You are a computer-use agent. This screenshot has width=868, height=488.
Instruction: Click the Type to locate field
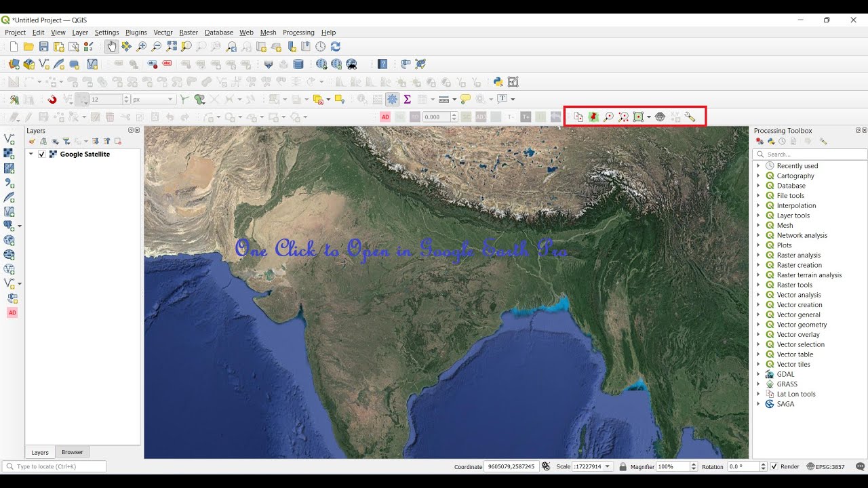click(54, 466)
